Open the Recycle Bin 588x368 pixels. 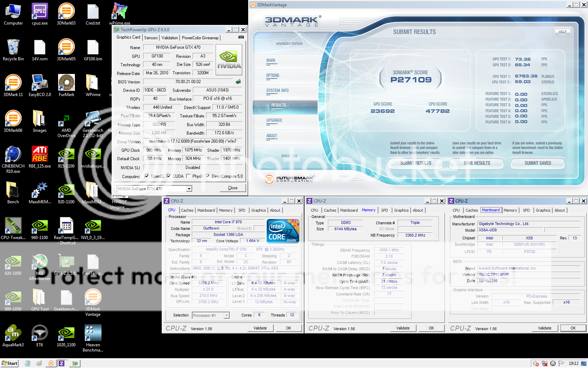(x=13, y=50)
